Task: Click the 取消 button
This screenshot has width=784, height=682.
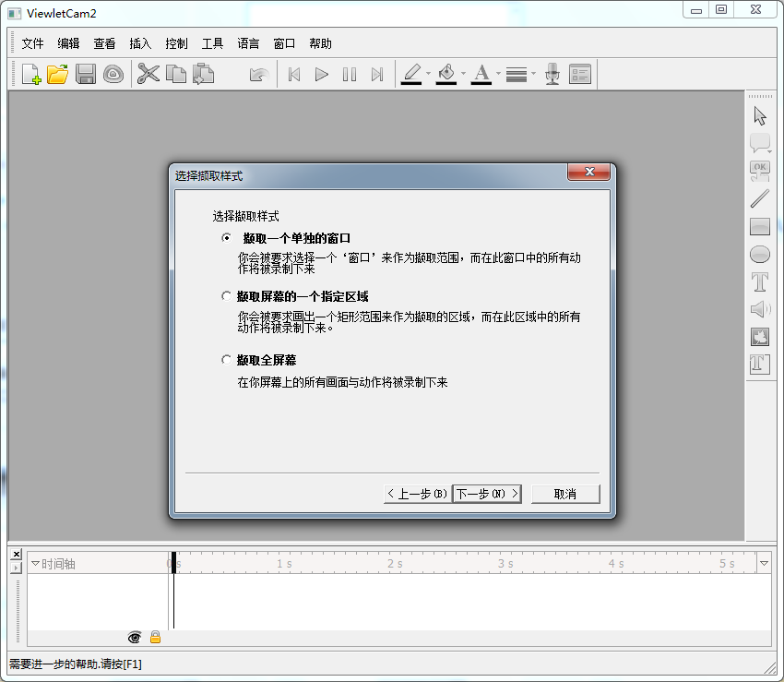Action: click(564, 494)
